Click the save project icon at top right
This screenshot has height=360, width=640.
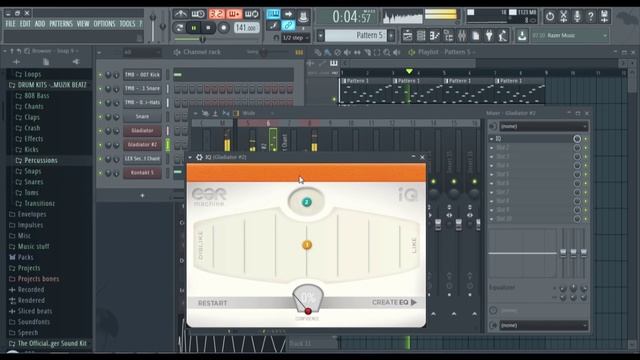pos(604,16)
